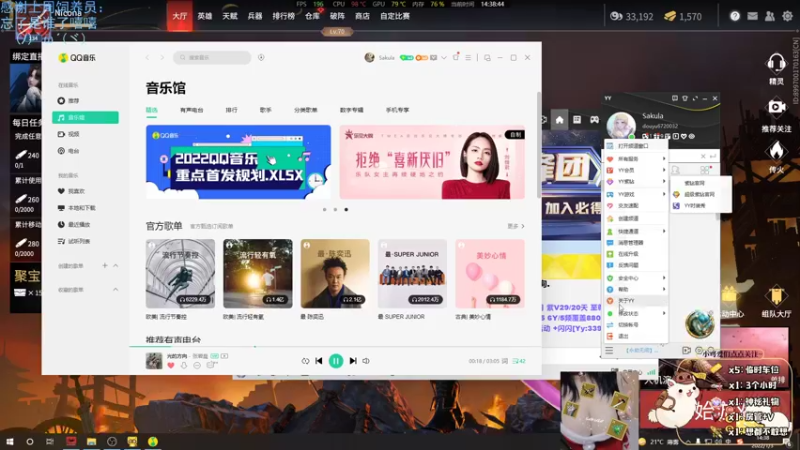Click the song progress bar
The image size is (800, 450).
click(335, 347)
